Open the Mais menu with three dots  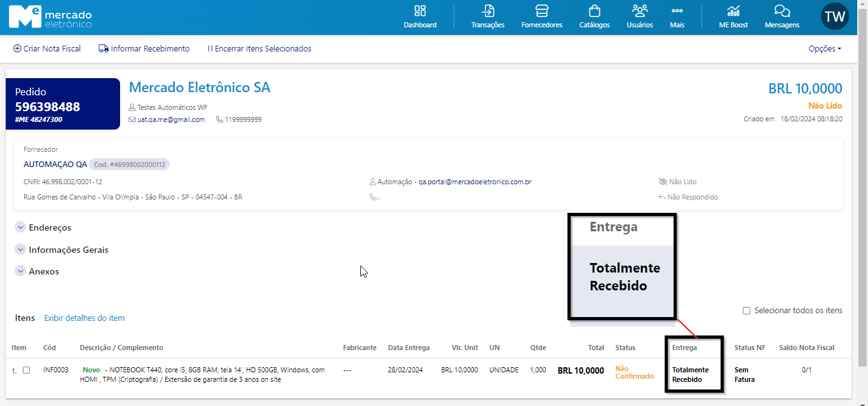[677, 17]
